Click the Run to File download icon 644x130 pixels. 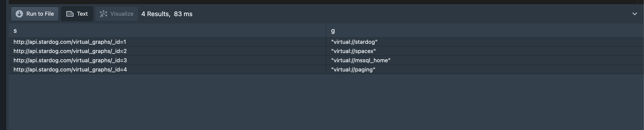point(19,14)
